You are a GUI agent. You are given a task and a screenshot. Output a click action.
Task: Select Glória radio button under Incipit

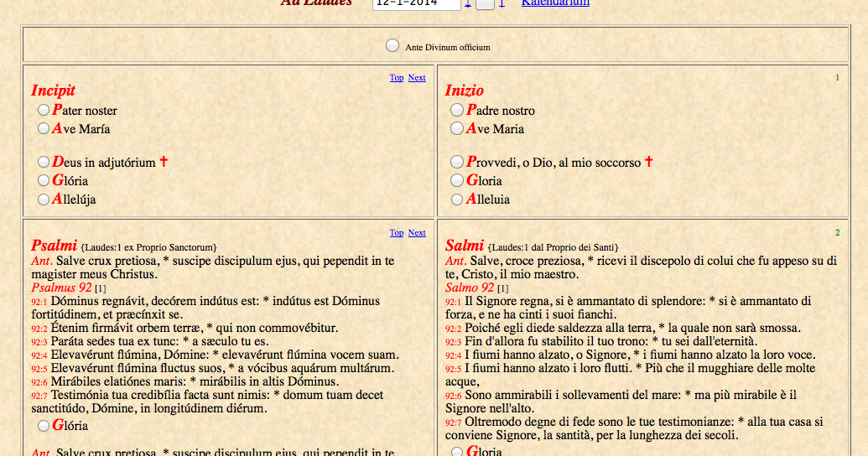click(44, 180)
